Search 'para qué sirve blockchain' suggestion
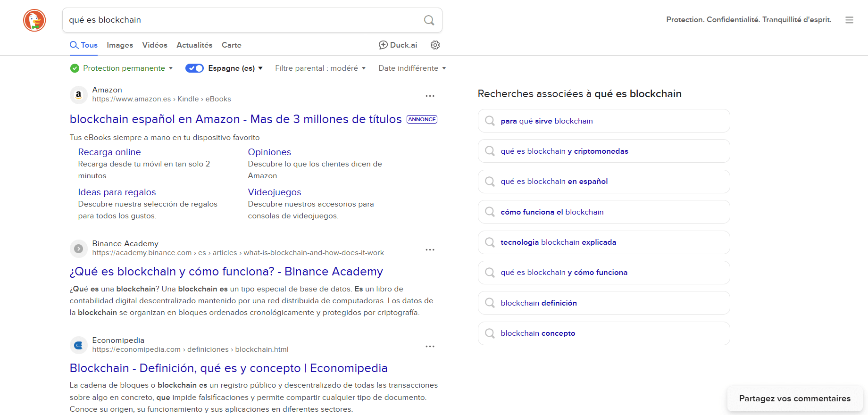This screenshot has width=868, height=415. tap(604, 121)
